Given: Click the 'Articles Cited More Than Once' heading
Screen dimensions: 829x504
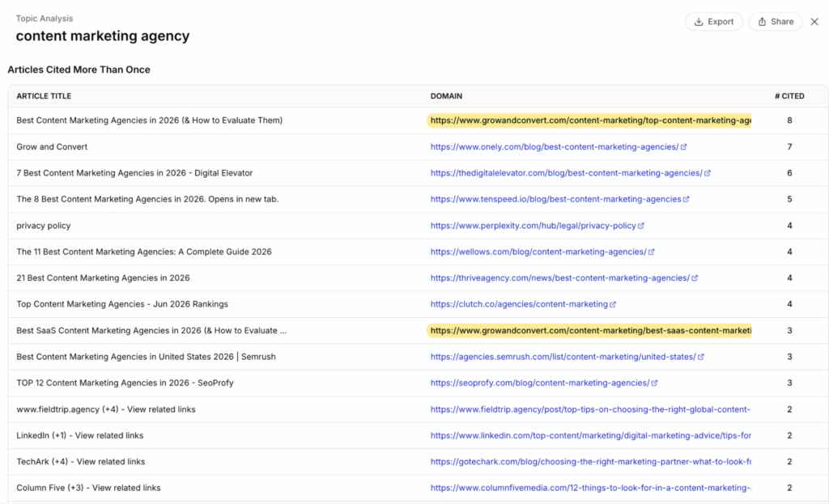Looking at the screenshot, I should tap(79, 70).
